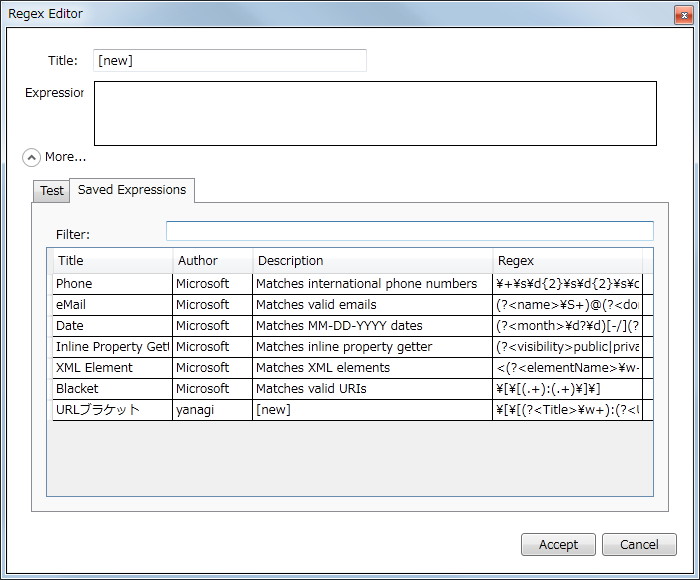700x580 pixels.
Task: Click the regex starting <(?<elementName>
Action: click(x=567, y=368)
